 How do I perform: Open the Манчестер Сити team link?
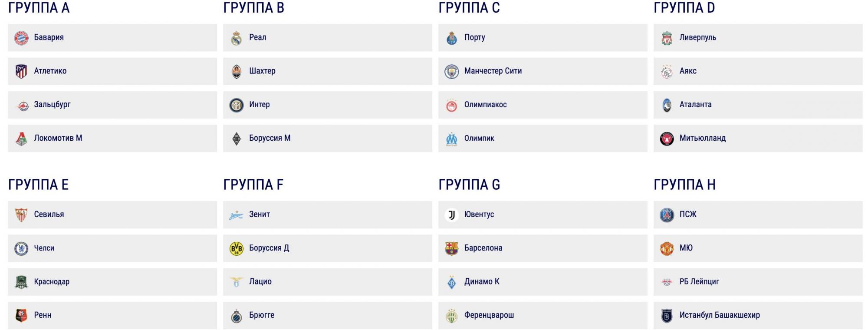click(493, 71)
